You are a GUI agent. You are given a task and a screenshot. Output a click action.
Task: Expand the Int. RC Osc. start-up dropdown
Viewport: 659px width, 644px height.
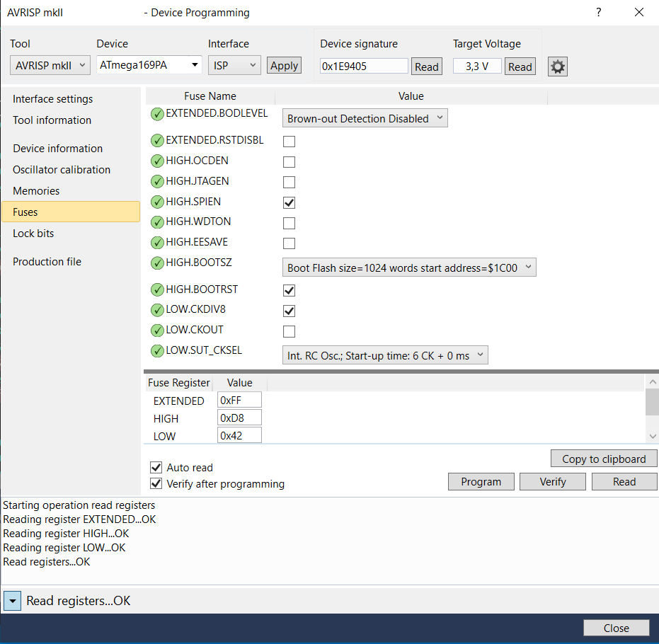(x=385, y=355)
